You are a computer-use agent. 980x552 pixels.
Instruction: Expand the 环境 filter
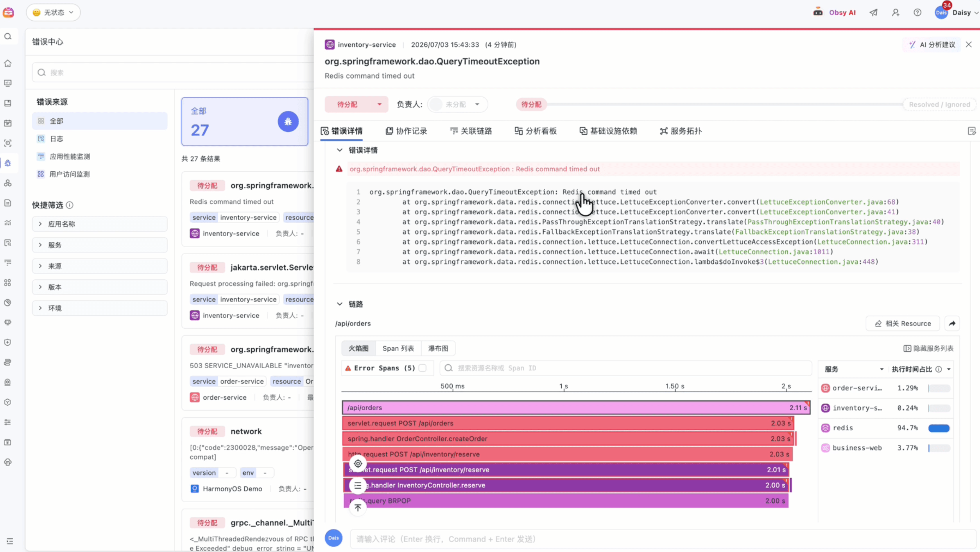click(100, 308)
